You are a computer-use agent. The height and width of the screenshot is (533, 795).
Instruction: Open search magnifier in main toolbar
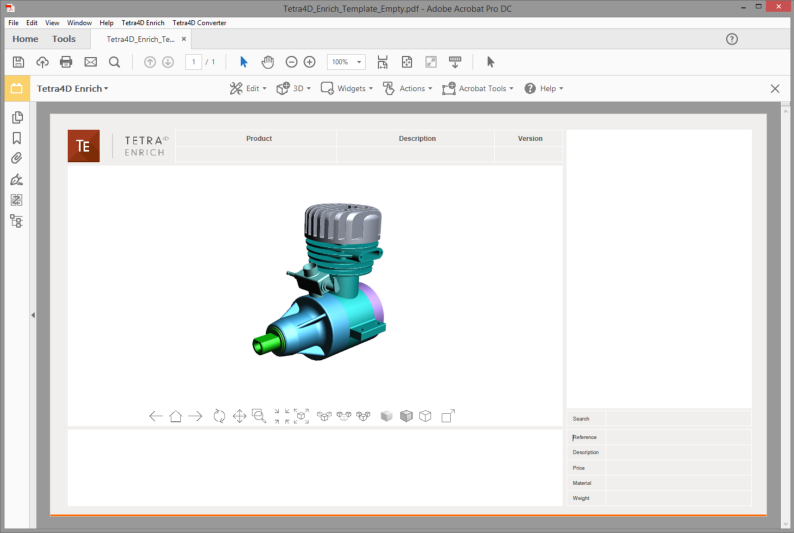tap(115, 62)
